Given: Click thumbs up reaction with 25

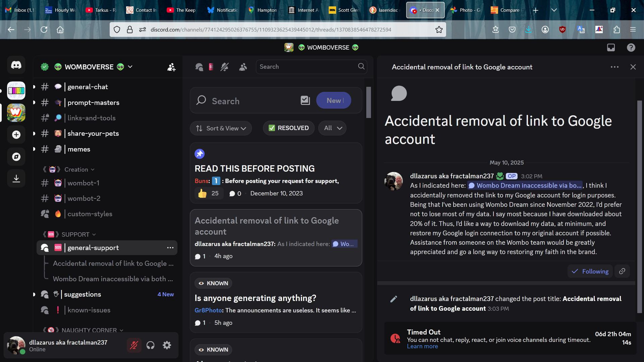Looking at the screenshot, I should click(209, 193).
